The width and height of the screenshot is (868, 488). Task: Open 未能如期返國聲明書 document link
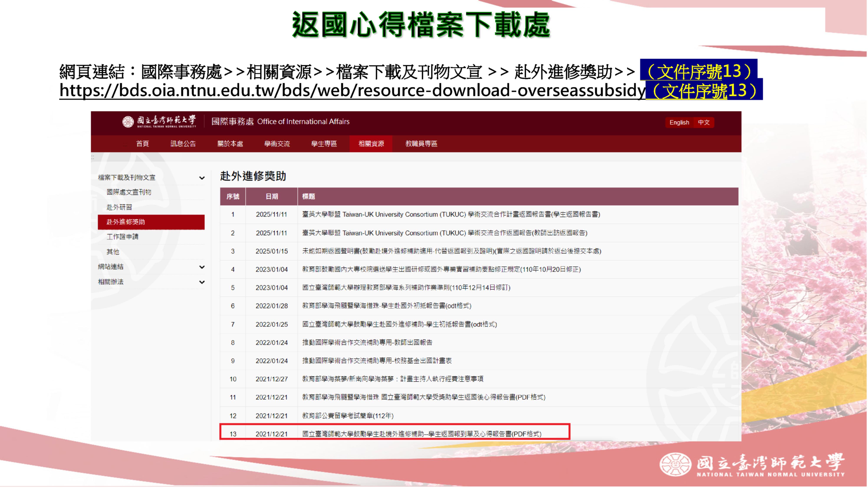[x=452, y=251]
